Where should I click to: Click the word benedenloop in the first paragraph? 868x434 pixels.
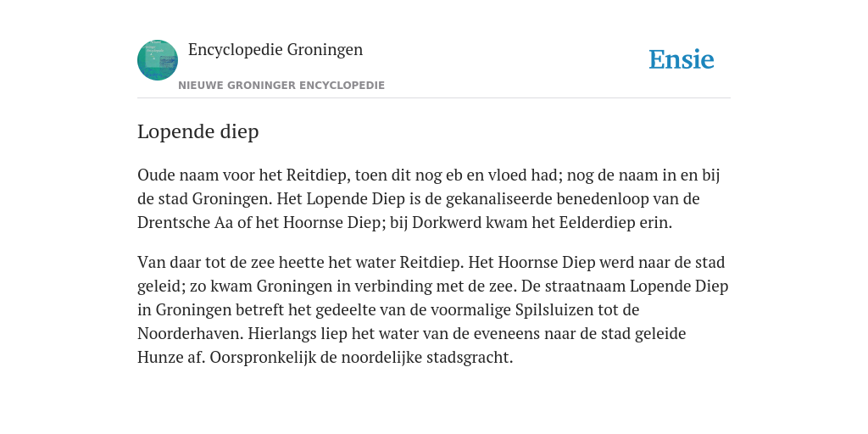(x=603, y=198)
